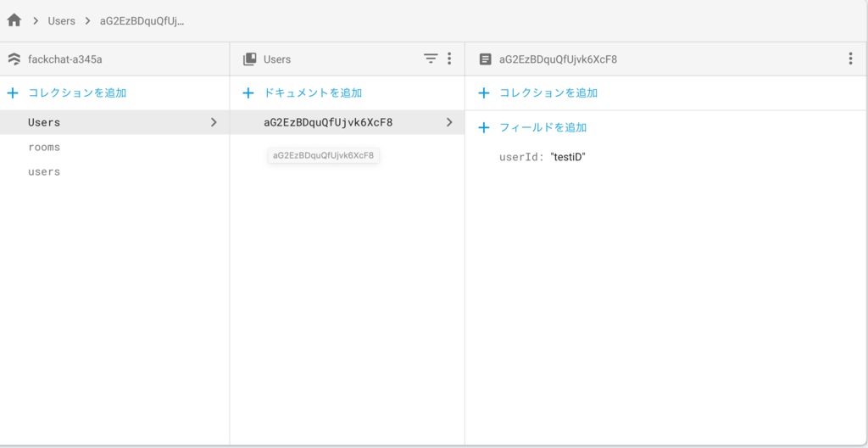Expand the chevron on Users collection row

(x=214, y=122)
